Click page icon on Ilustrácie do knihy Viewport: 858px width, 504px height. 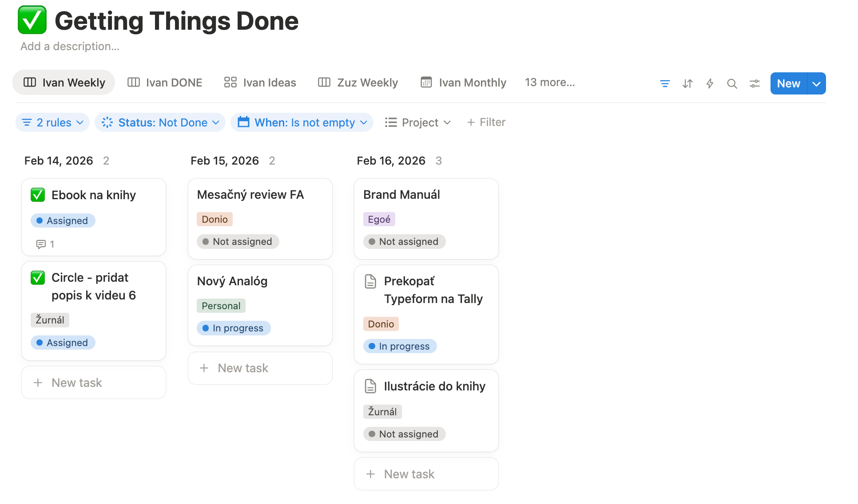tap(370, 386)
